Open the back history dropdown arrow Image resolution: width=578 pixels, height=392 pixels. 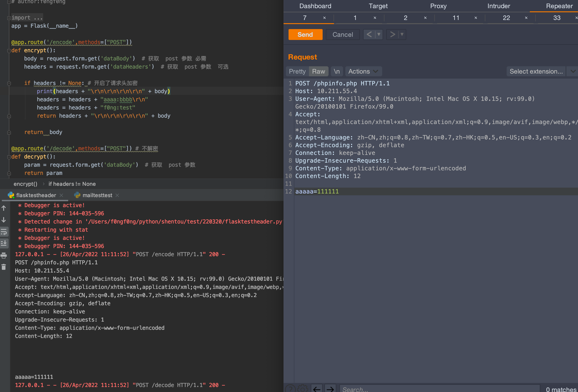tap(379, 35)
